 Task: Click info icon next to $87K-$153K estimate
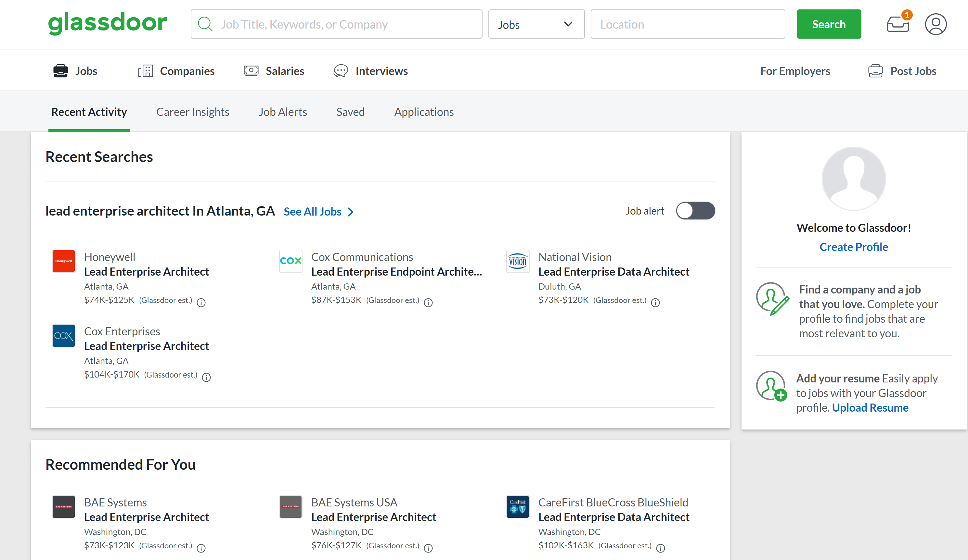428,303
